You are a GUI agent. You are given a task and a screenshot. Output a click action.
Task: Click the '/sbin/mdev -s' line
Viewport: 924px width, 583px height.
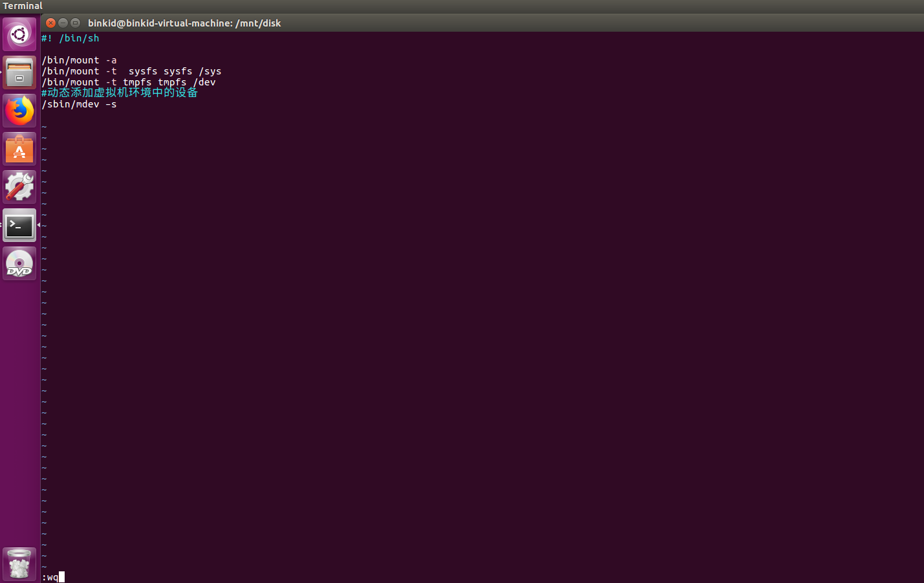coord(80,104)
